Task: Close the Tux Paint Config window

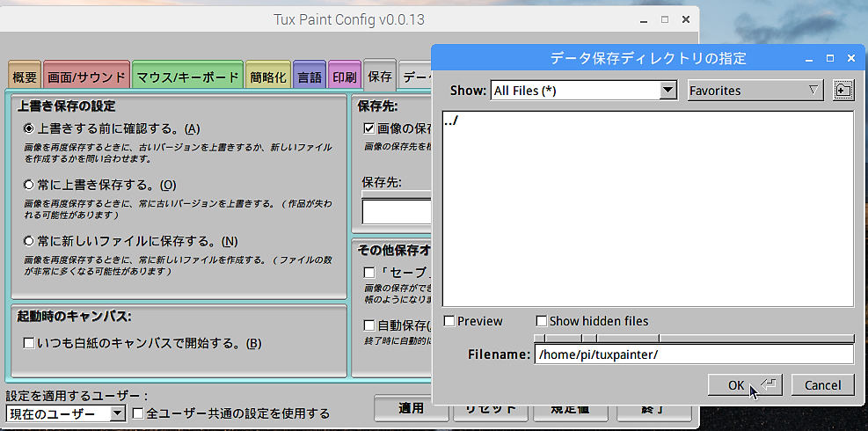Action: 686,20
